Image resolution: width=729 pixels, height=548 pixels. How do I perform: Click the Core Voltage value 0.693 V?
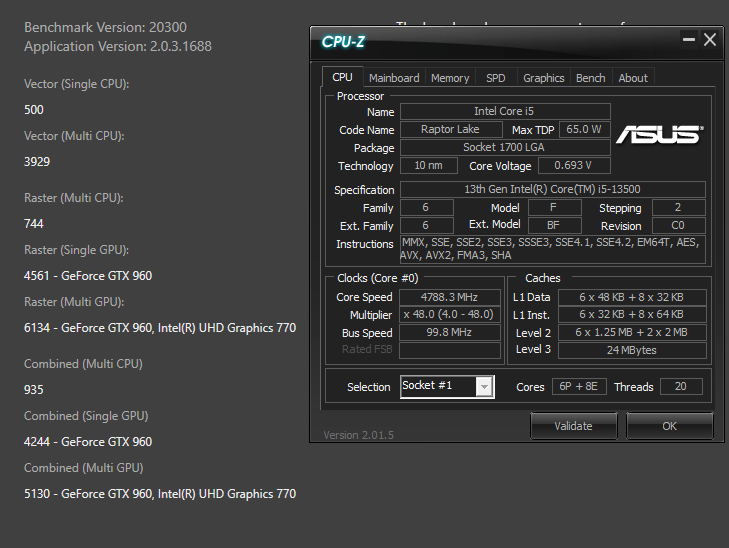[574, 165]
